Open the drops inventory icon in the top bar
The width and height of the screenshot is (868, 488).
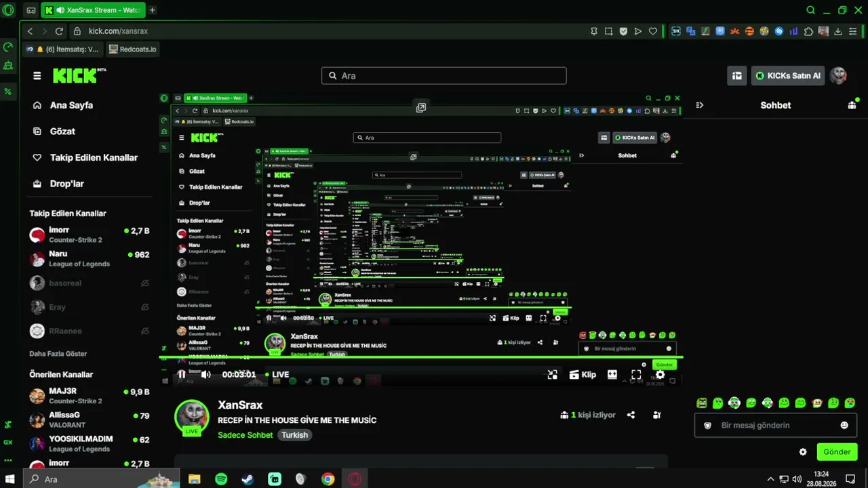(x=736, y=76)
